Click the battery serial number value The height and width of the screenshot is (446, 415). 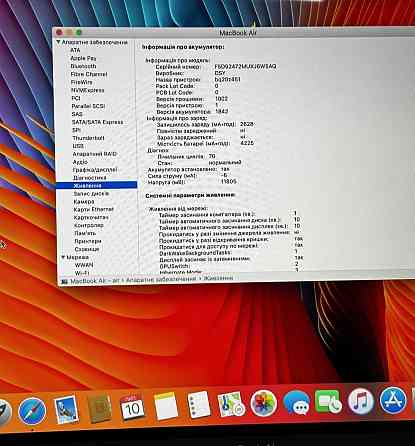[245, 66]
